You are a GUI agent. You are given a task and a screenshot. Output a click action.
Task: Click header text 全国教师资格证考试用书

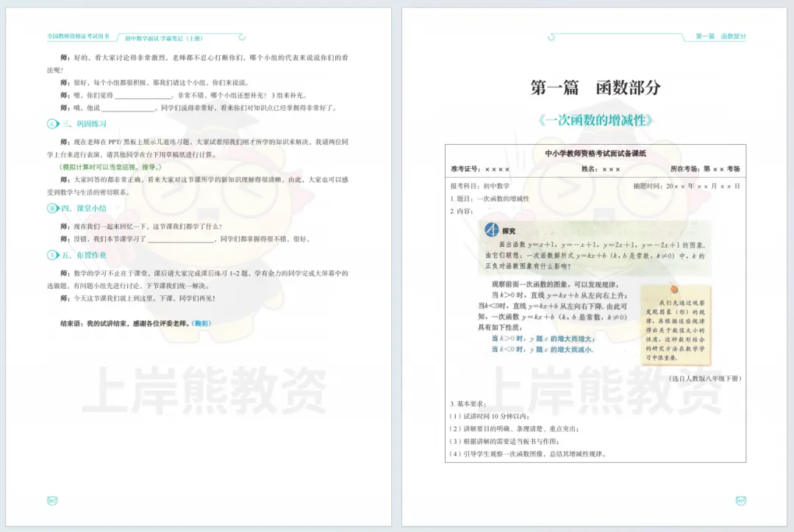(78, 37)
